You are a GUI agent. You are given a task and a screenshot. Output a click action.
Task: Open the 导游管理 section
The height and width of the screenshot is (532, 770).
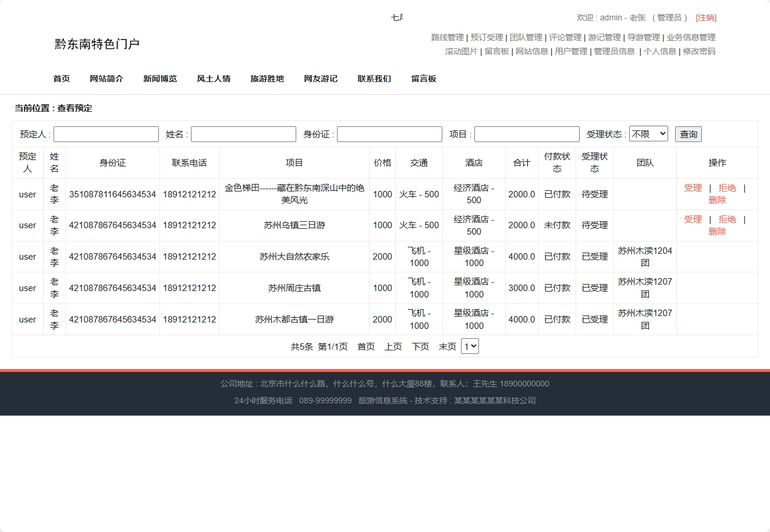[x=641, y=37]
